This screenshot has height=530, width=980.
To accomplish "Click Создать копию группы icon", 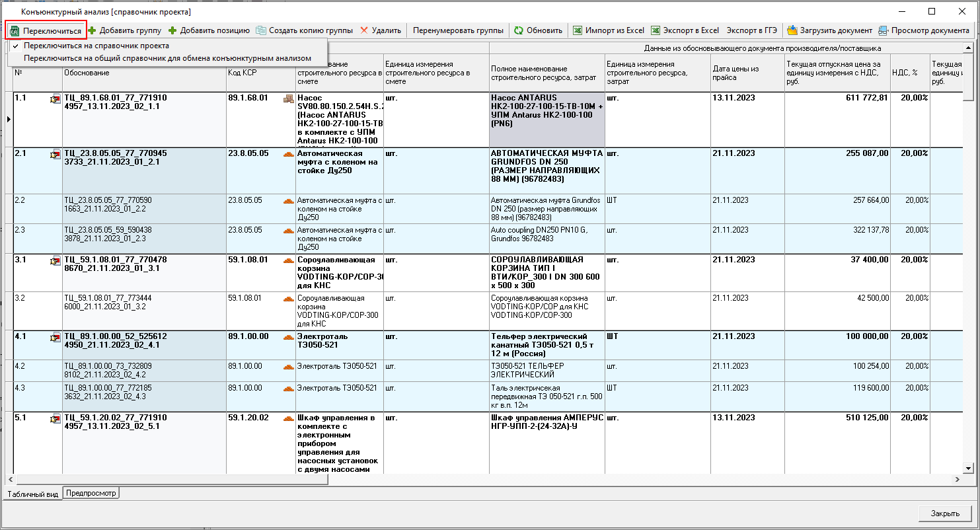I will pyautogui.click(x=262, y=30).
